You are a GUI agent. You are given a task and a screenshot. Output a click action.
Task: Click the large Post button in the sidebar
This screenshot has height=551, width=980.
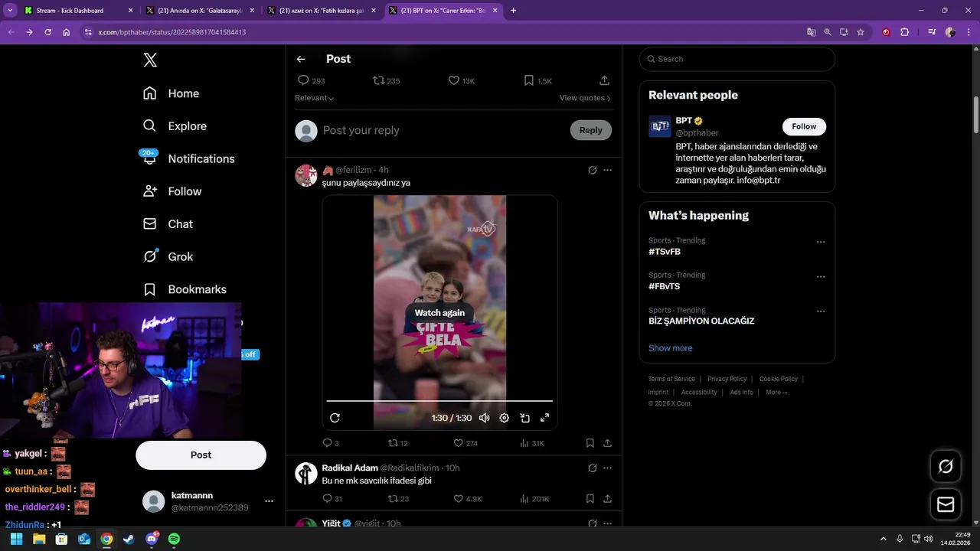click(201, 455)
